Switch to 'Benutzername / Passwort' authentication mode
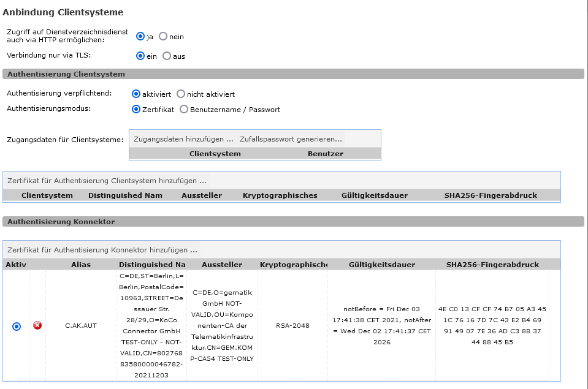This screenshot has width=588, height=389. pyautogui.click(x=184, y=110)
